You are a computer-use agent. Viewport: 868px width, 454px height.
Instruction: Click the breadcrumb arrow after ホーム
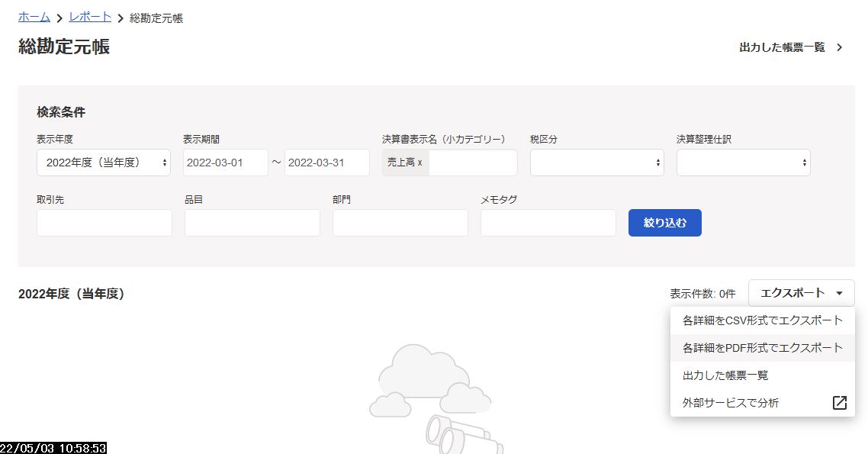tap(59, 18)
